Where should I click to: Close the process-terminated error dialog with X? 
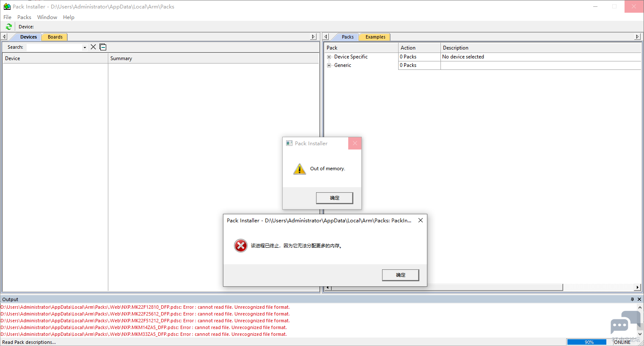[421, 220]
